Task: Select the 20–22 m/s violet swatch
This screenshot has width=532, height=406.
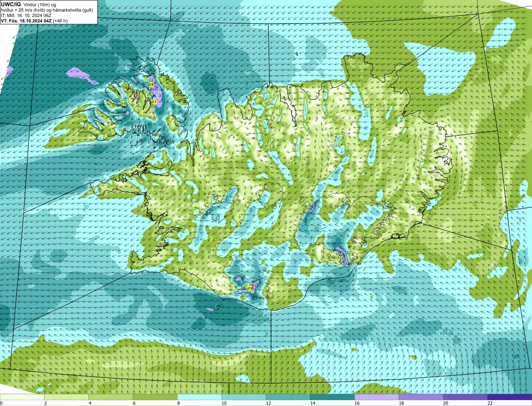Action: click(465, 397)
